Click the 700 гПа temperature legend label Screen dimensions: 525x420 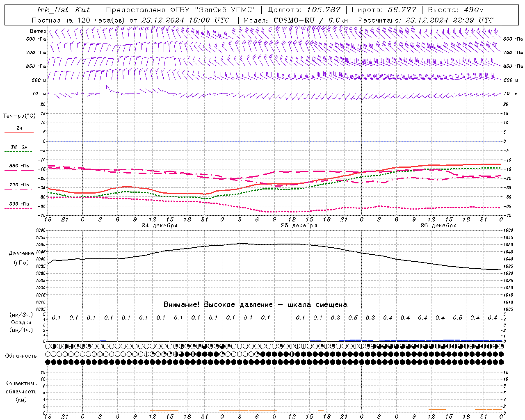(19, 185)
